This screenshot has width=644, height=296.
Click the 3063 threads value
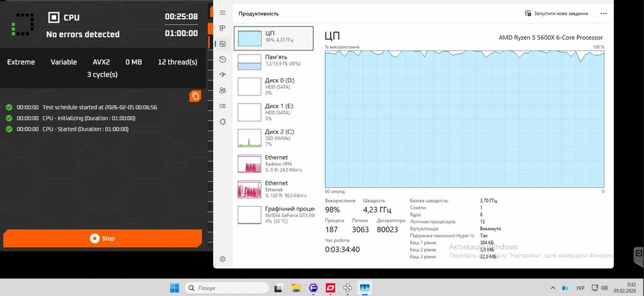360,230
